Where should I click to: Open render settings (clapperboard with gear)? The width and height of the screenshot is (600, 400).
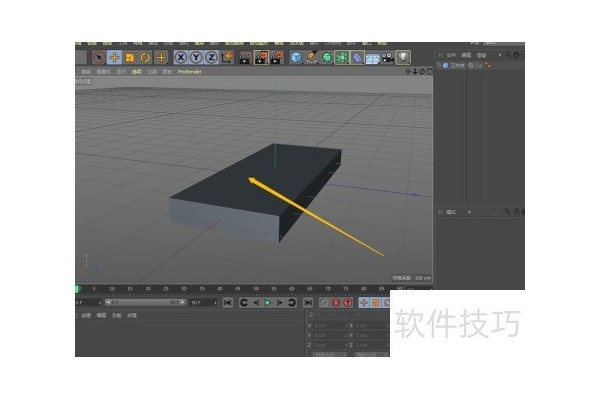click(x=277, y=58)
